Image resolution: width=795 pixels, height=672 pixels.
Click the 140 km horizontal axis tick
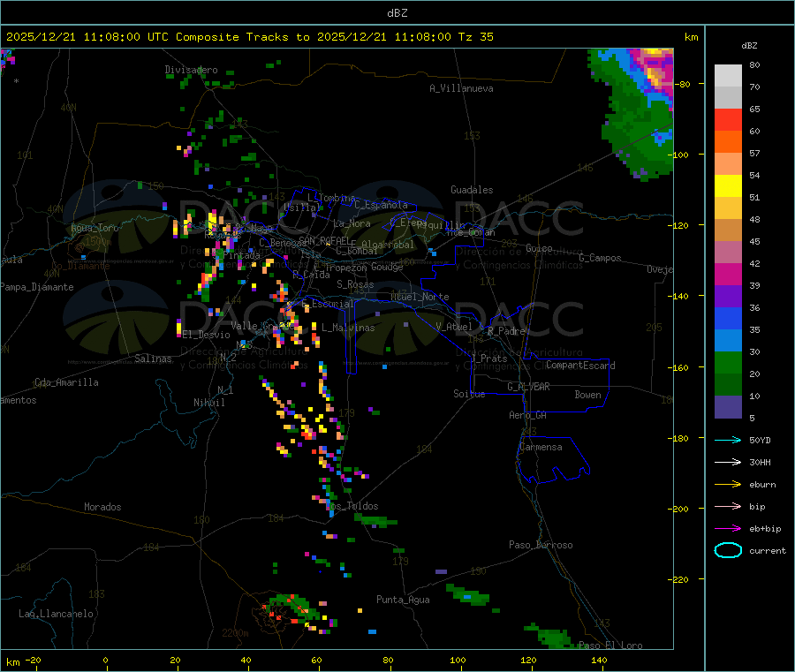(x=599, y=660)
